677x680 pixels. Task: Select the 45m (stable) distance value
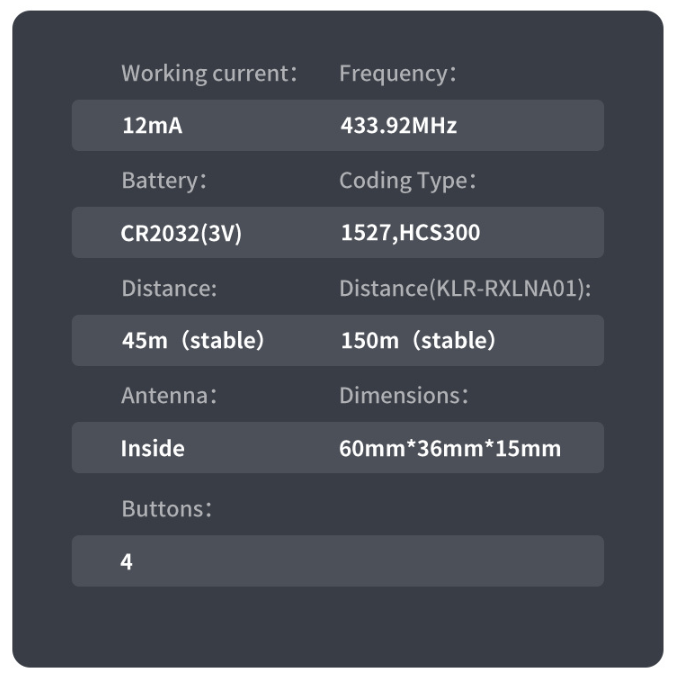(193, 341)
